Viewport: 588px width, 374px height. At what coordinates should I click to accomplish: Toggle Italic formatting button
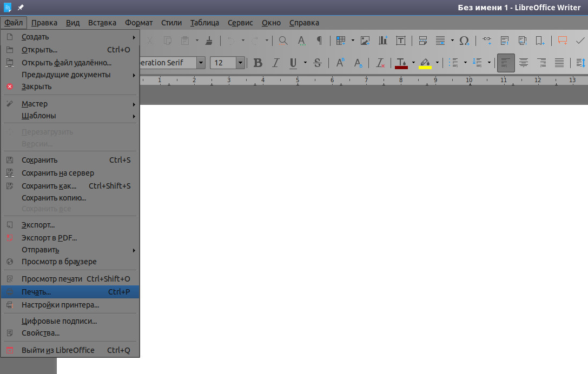(276, 63)
